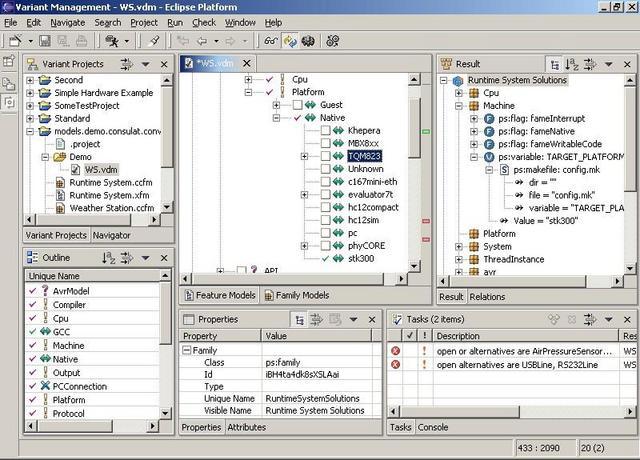Click the brain icon in toolbar
The height and width of the screenshot is (460, 640).
308,41
